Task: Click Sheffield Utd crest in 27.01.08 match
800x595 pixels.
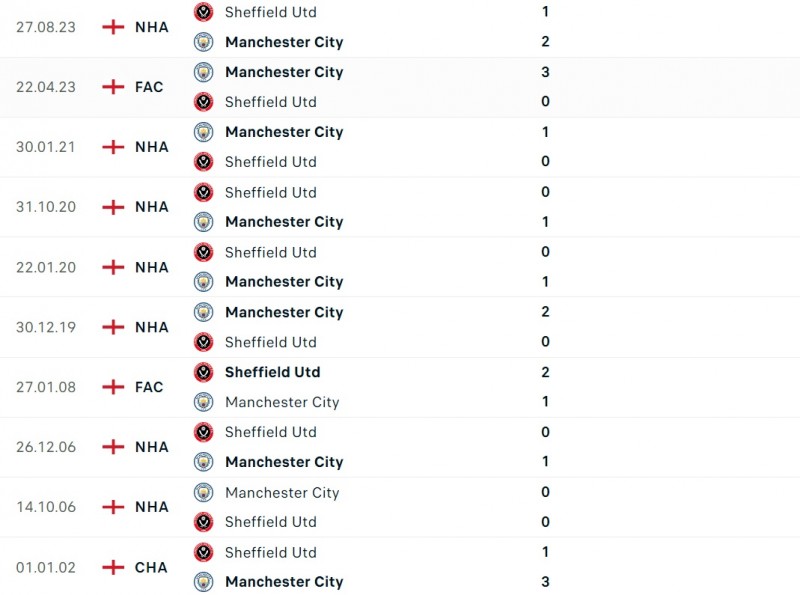Action: 204,372
